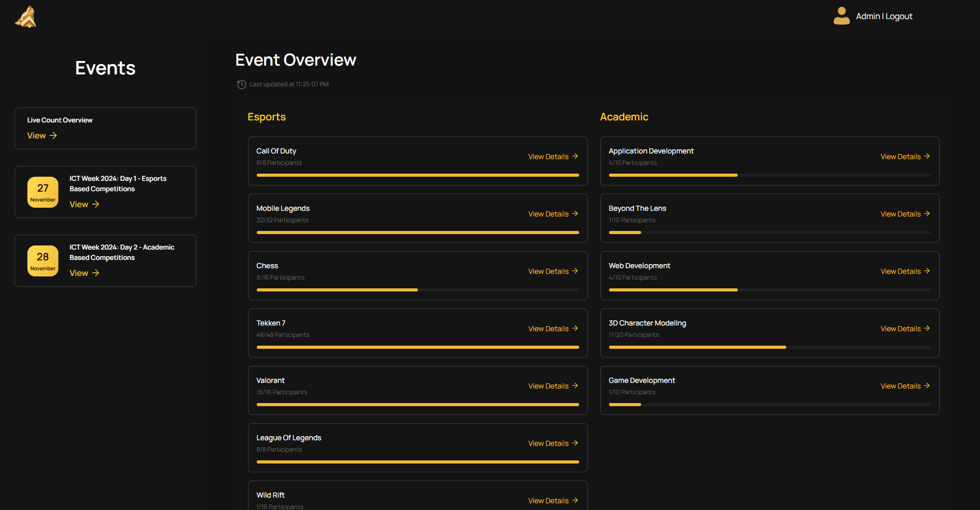980x510 pixels.
Task: Click the arrow icon in Valorant card
Action: tap(575, 385)
